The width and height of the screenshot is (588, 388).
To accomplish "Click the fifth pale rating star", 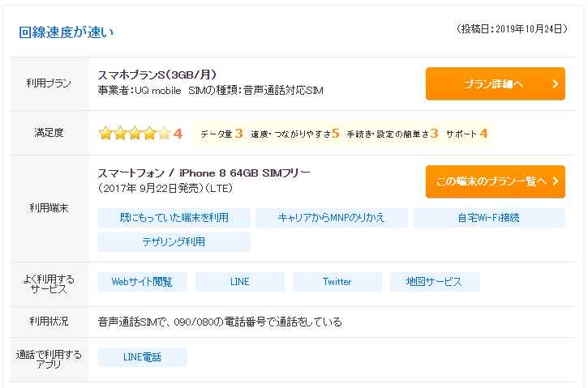I will 164,134.
